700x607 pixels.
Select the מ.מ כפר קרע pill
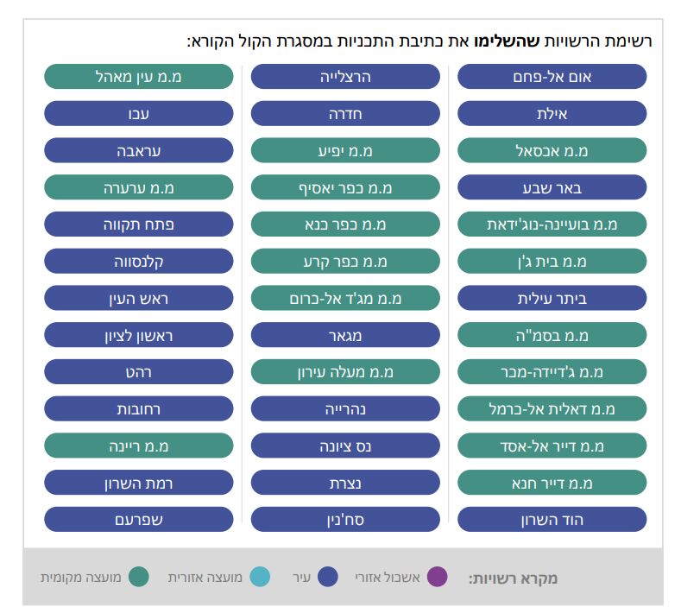click(345, 261)
